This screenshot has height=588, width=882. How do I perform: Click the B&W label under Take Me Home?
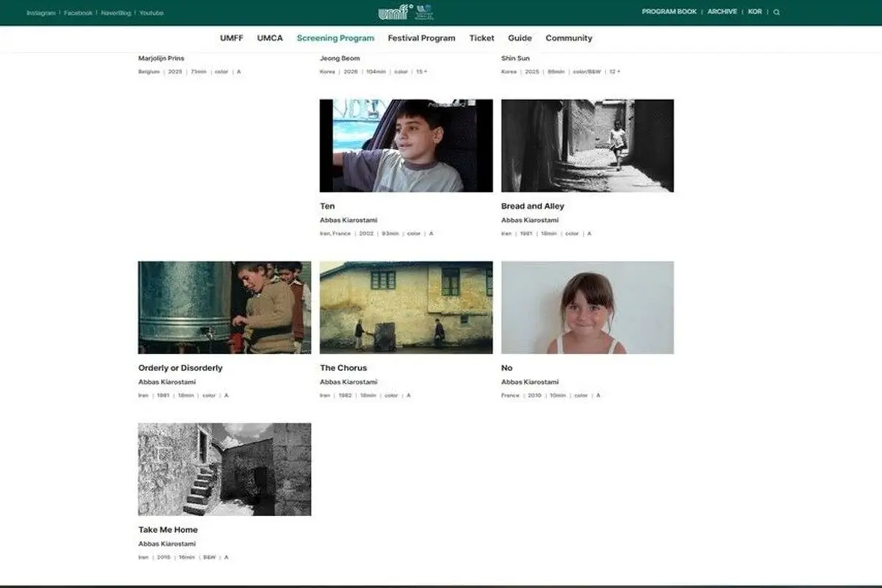pyautogui.click(x=209, y=557)
